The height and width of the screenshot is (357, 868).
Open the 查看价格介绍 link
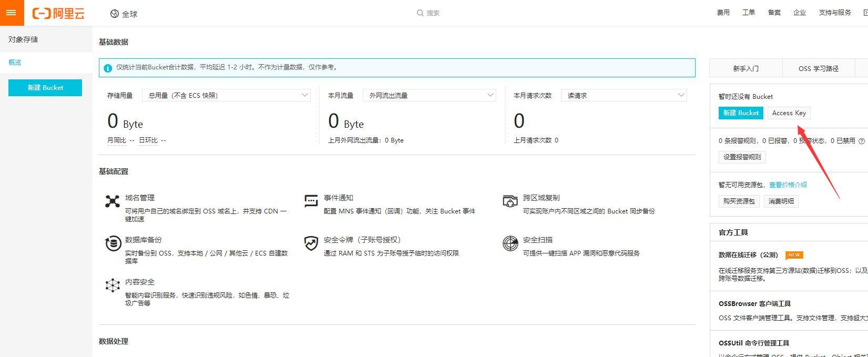(788, 185)
